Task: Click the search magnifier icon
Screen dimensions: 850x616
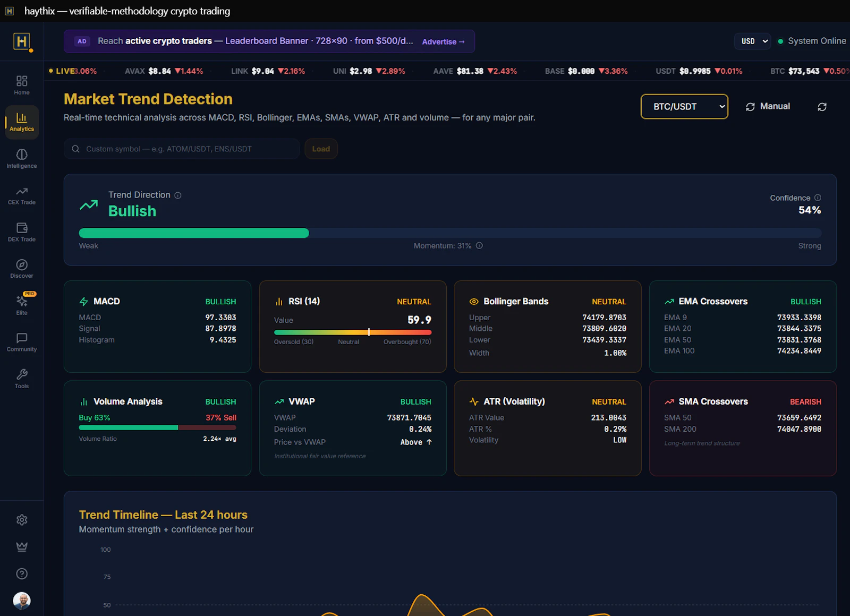Action: tap(75, 149)
